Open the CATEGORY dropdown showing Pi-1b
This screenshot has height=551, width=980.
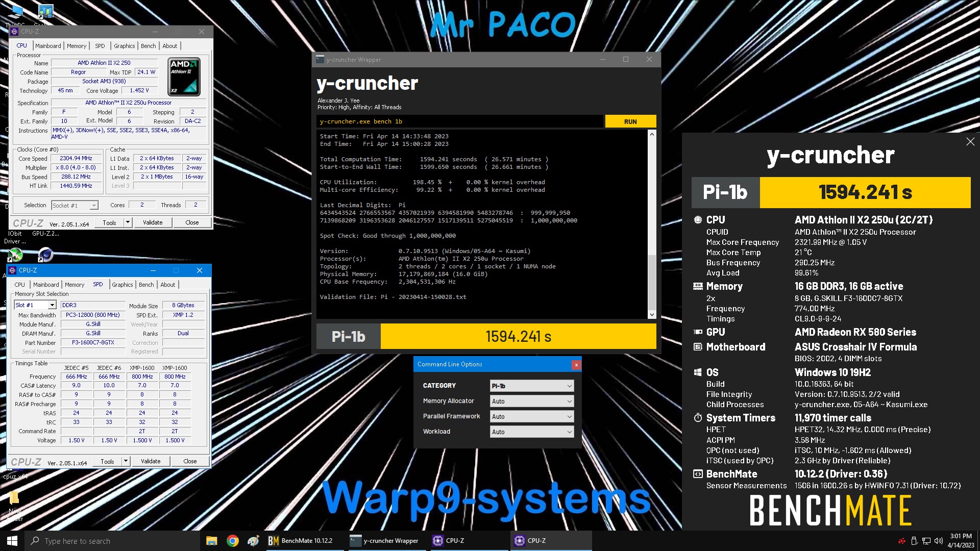(x=531, y=386)
